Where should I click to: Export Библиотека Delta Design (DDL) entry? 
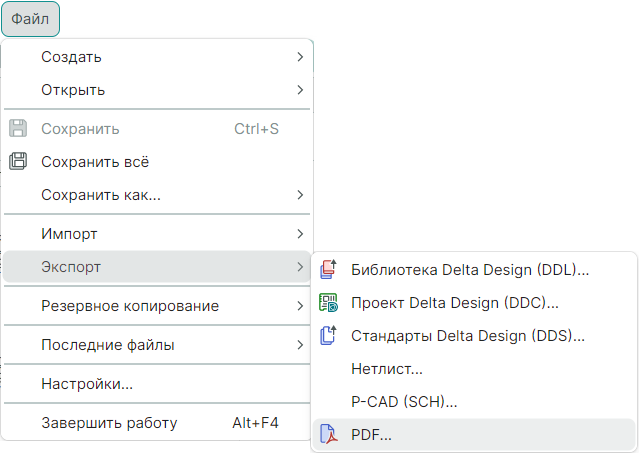pos(470,269)
